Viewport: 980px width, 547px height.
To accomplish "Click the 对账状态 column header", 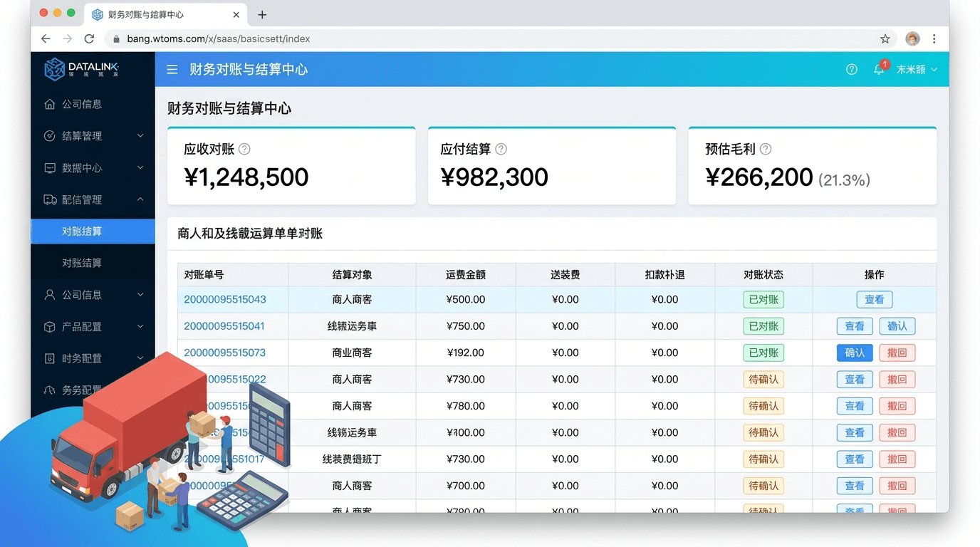I will [763, 274].
